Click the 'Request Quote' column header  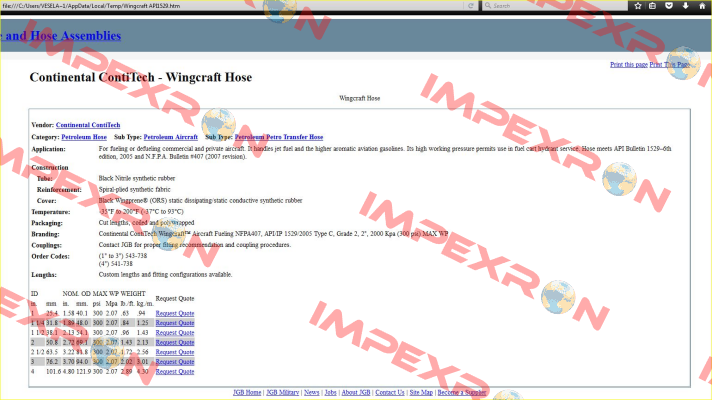point(175,298)
